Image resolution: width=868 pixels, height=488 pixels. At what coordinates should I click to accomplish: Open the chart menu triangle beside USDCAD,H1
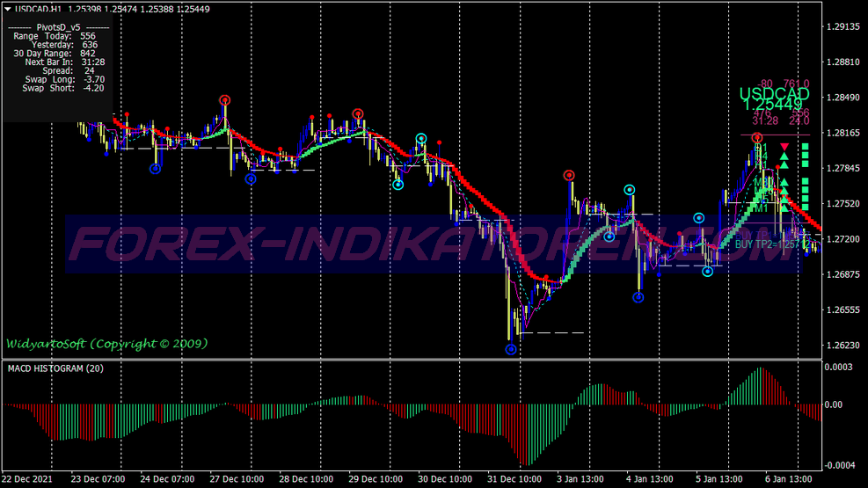tap(8, 9)
